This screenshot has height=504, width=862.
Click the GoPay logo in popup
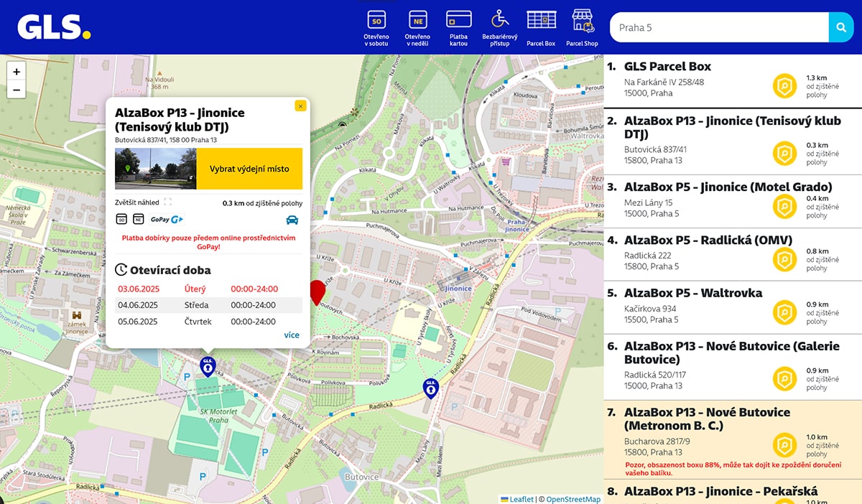coord(167,219)
